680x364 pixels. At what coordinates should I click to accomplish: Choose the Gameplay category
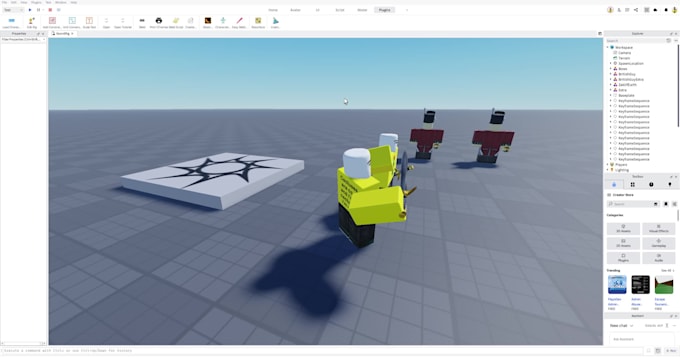coord(658,243)
